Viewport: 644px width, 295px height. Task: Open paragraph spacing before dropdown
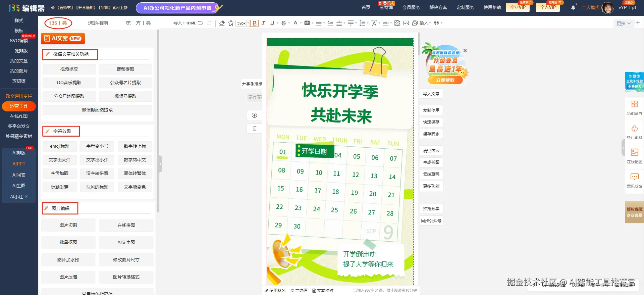point(344,23)
